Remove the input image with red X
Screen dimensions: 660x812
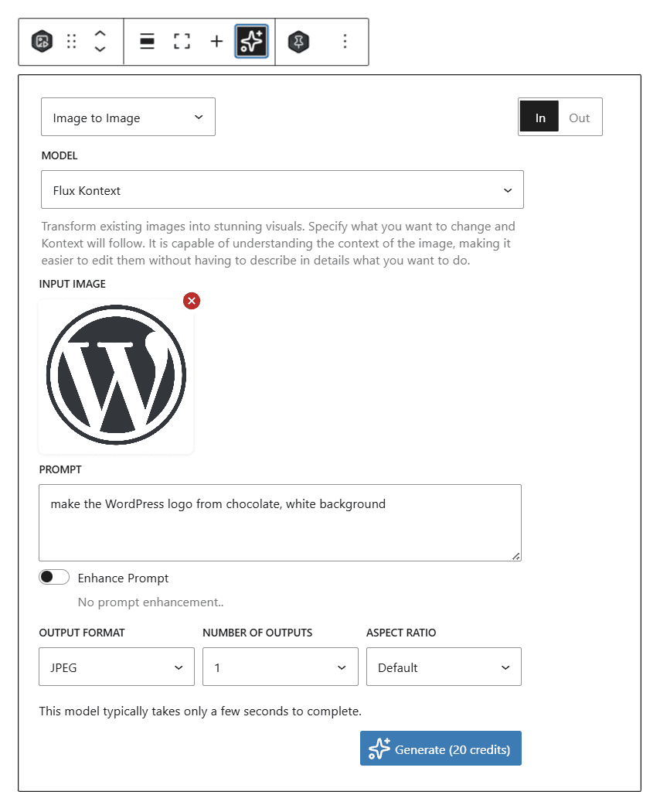click(192, 301)
